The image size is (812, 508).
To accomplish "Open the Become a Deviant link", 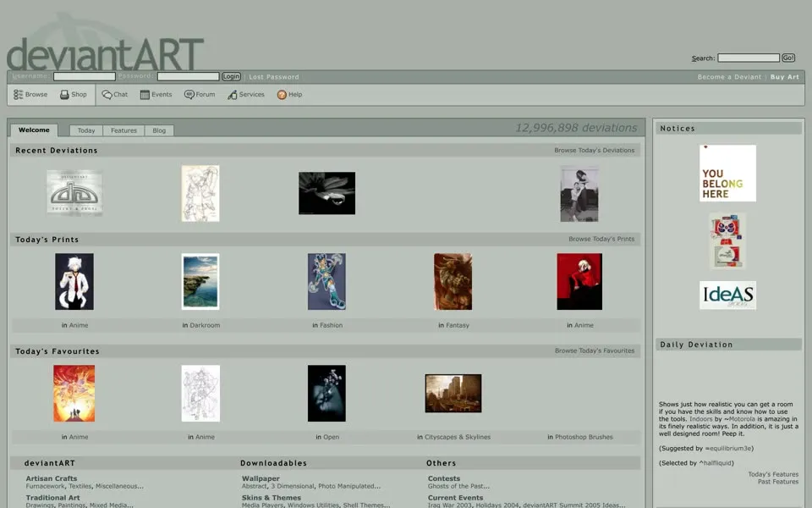I will (729, 77).
